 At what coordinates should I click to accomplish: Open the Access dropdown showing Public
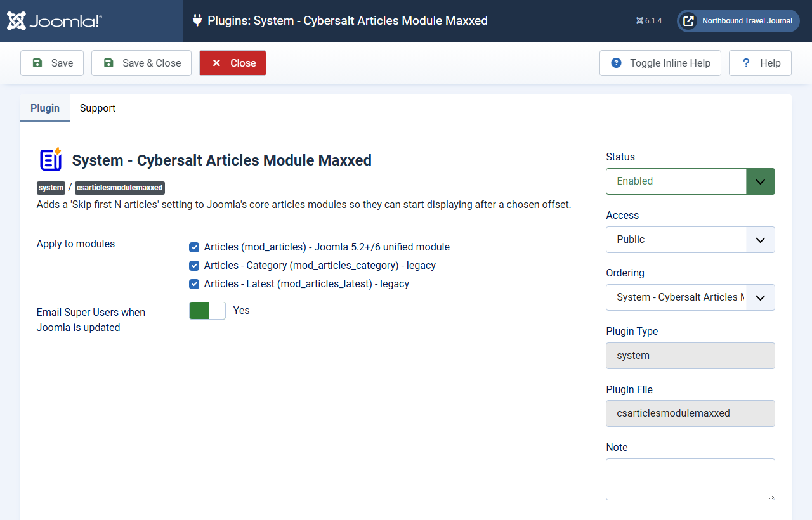(x=690, y=240)
